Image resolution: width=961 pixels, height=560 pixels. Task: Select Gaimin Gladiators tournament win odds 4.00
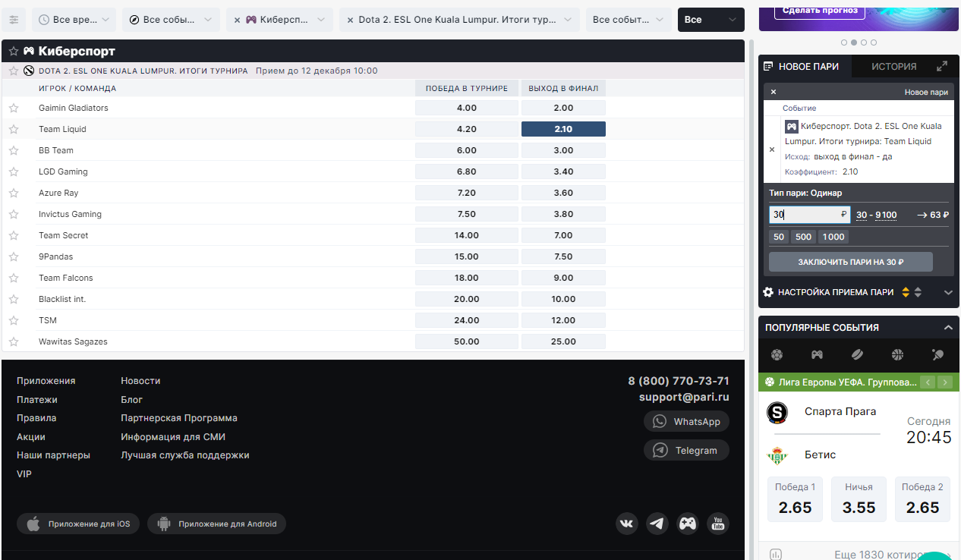(467, 108)
